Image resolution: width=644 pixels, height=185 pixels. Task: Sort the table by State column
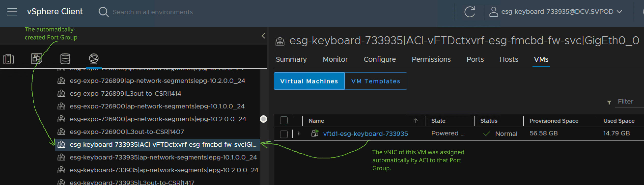(438, 121)
